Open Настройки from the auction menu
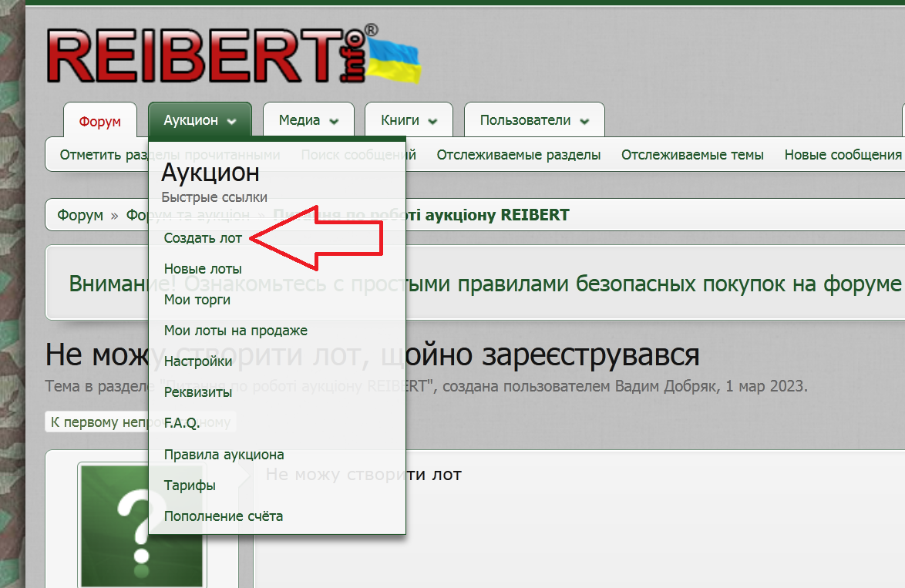Screen dimensions: 905x588 pos(198,361)
